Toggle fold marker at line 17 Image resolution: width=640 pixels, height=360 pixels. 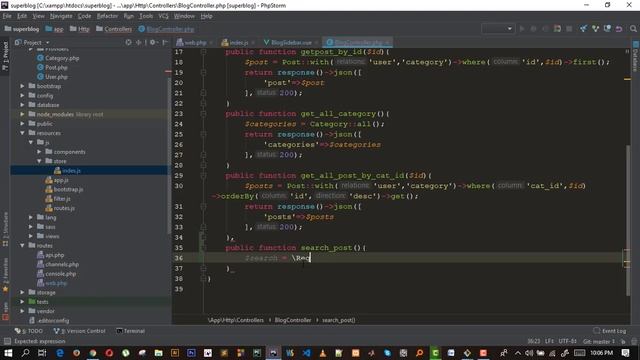point(203,52)
